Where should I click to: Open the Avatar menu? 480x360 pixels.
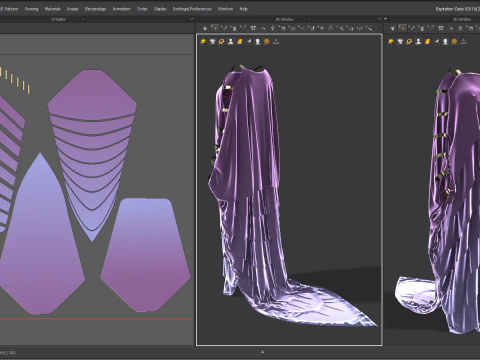[72, 9]
